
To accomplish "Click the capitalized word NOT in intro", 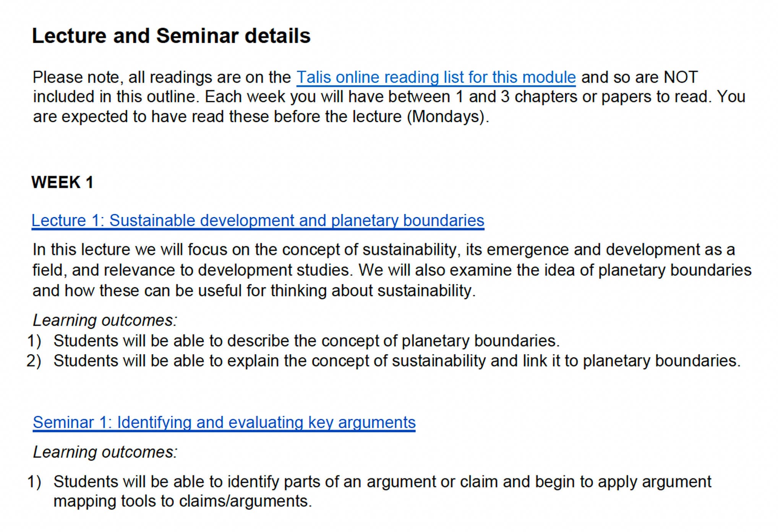I will pos(681,78).
